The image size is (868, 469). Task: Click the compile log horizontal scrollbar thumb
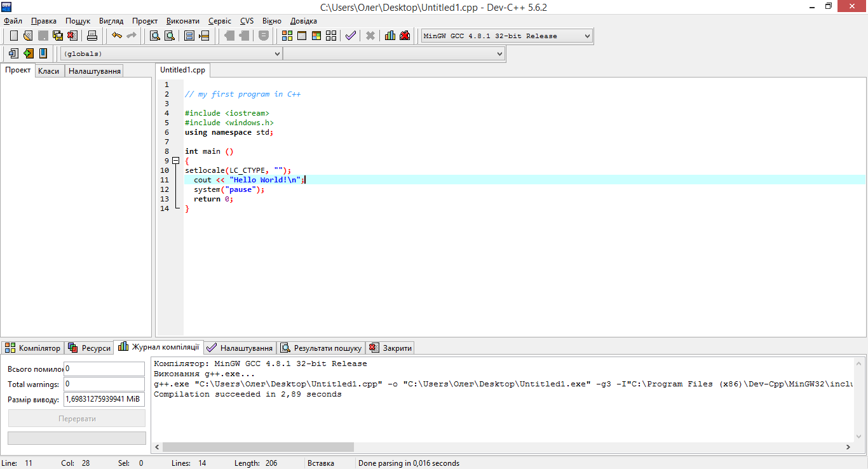258,447
